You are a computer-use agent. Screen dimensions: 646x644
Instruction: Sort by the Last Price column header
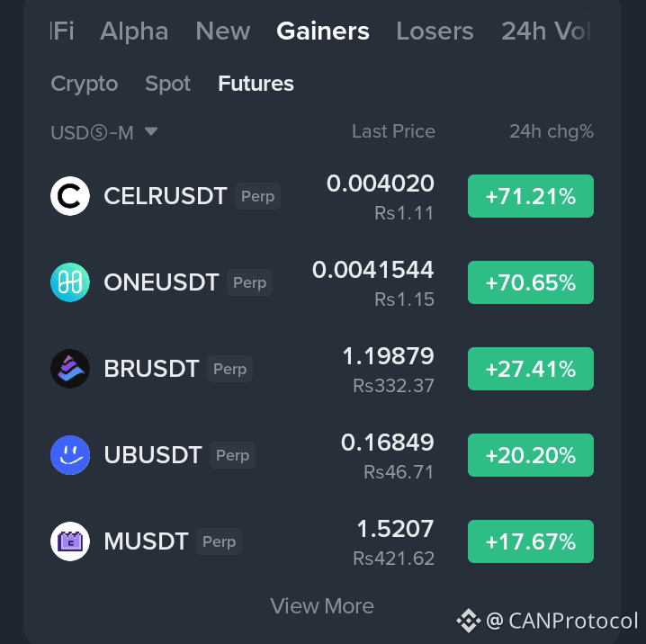point(393,131)
